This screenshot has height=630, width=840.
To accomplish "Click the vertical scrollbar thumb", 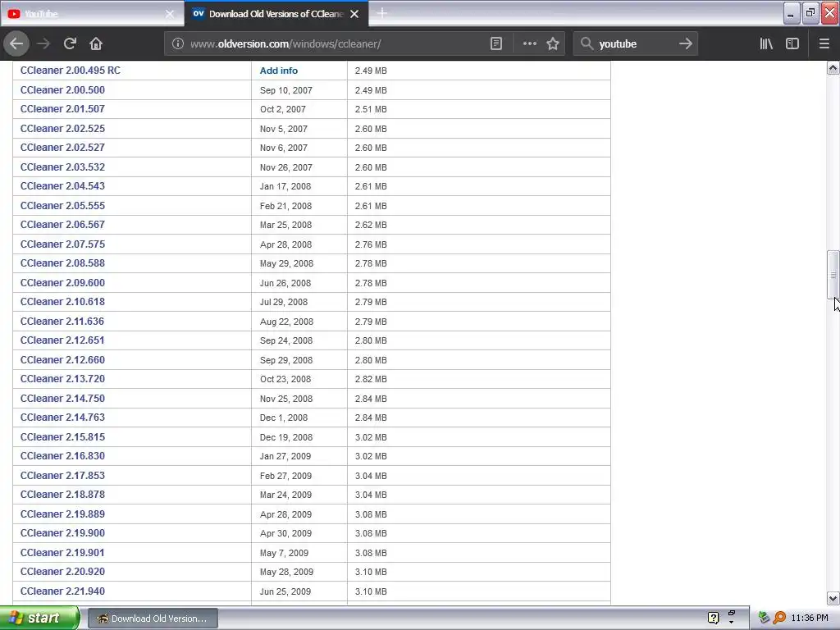I will (833, 274).
